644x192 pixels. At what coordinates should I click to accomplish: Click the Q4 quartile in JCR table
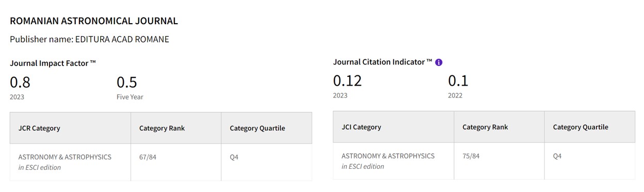tap(234, 157)
